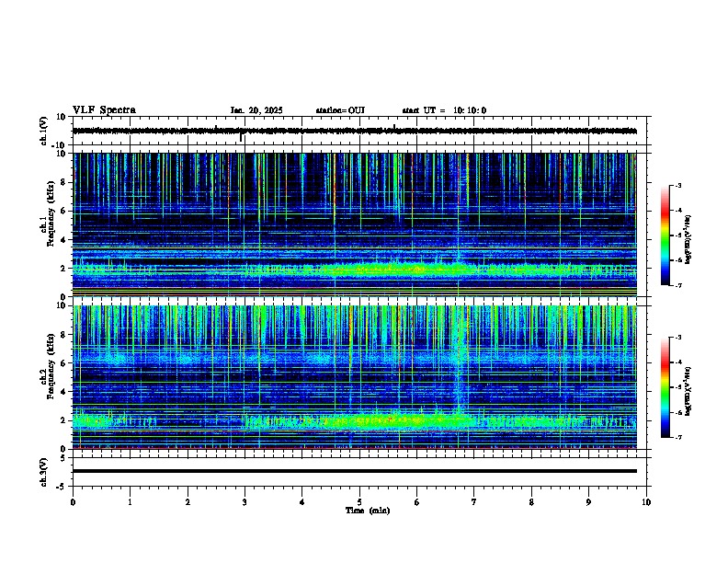Click the "-4" label on ch.2 colorbar
Screen dimensions: 728x563
coord(677,362)
